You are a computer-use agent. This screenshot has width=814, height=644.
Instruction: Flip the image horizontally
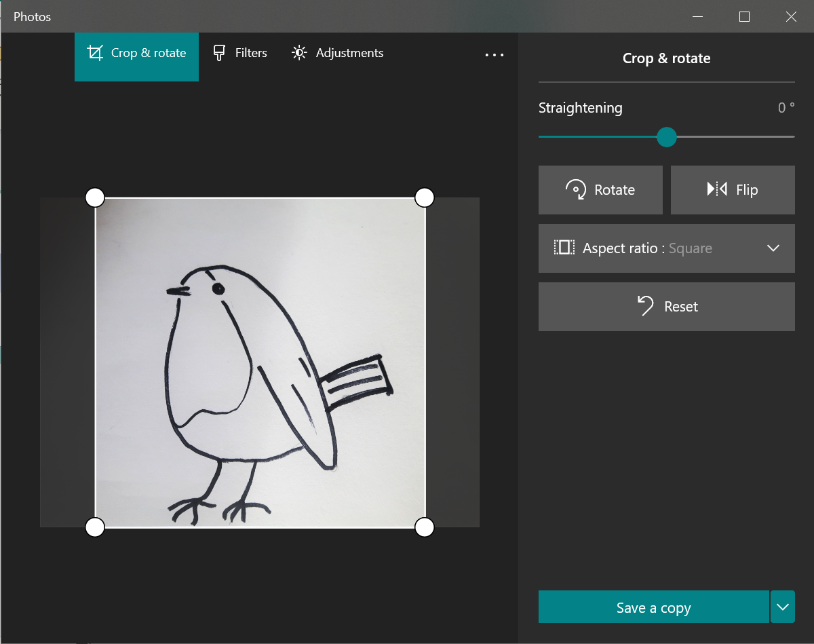coord(733,190)
